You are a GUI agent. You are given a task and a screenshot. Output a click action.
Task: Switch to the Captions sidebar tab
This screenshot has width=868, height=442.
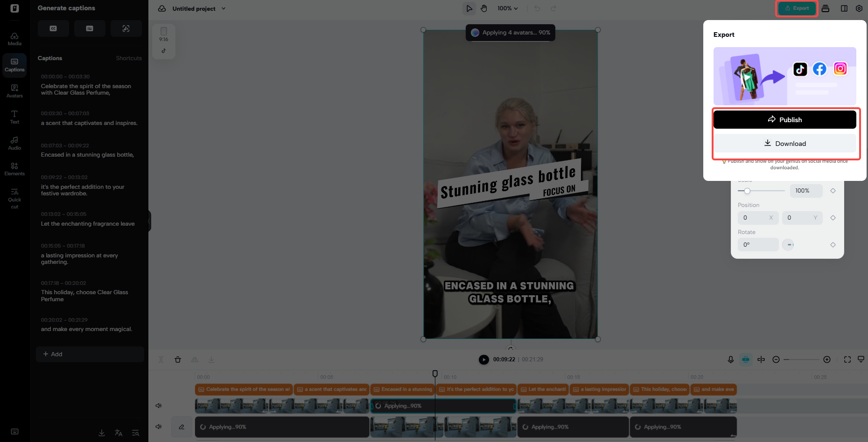click(14, 65)
